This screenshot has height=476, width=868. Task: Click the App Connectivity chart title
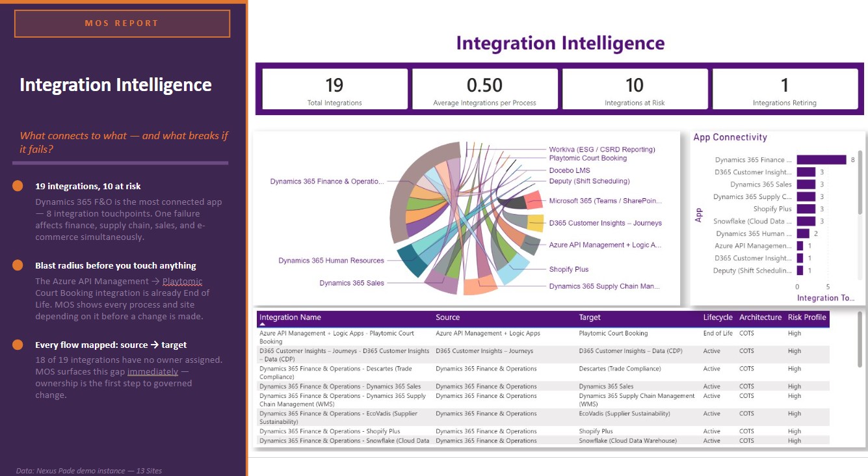tap(730, 137)
